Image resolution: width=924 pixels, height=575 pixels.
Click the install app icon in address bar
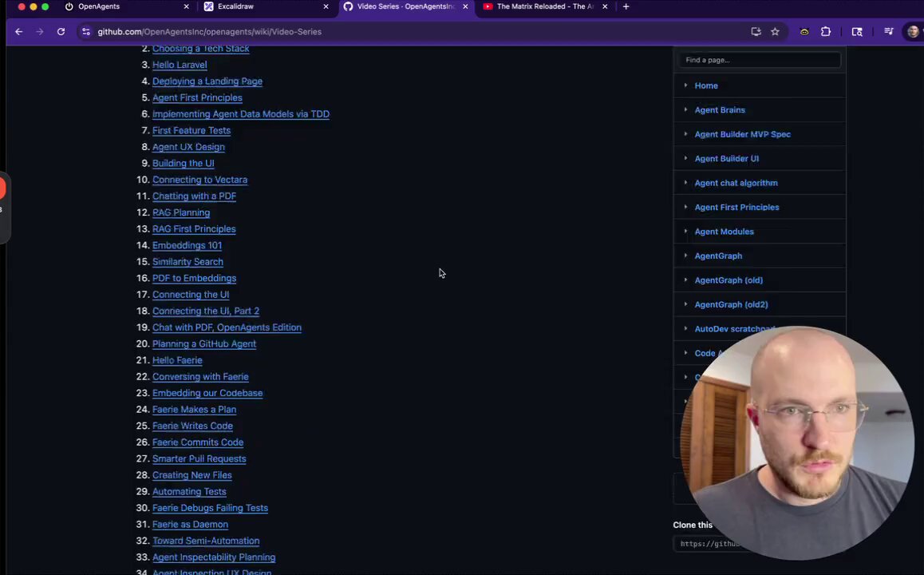(756, 32)
